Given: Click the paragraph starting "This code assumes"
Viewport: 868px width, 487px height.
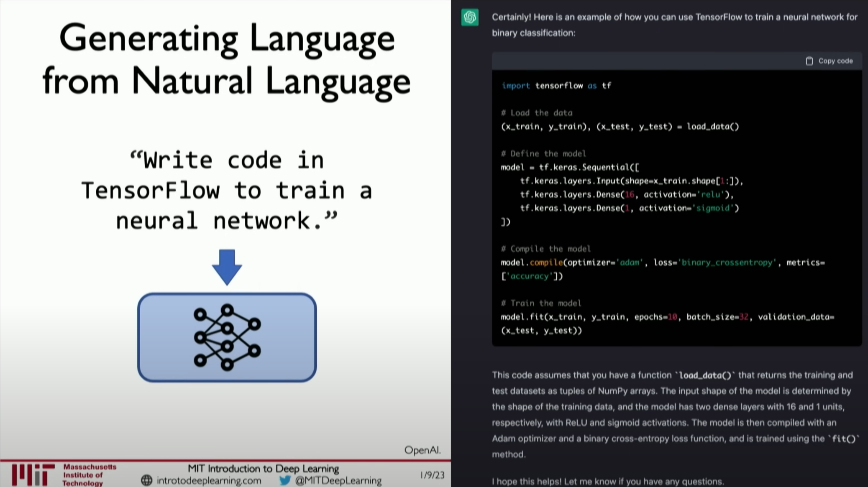Looking at the screenshot, I should tap(675, 415).
